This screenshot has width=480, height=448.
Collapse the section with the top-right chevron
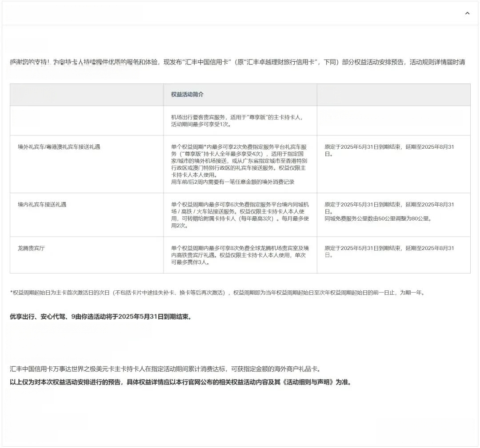pyautogui.click(x=467, y=13)
